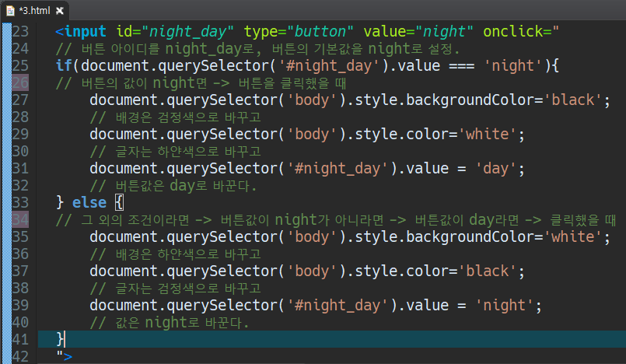Click the 'night' string on line 39
626x364 pixels.
pyautogui.click(x=504, y=306)
